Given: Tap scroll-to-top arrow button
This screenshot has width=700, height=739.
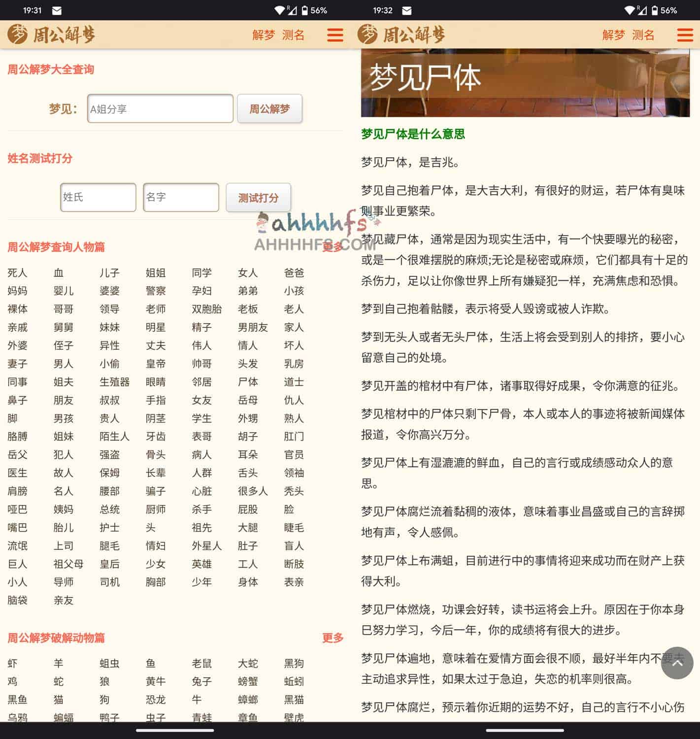Looking at the screenshot, I should coord(677,663).
